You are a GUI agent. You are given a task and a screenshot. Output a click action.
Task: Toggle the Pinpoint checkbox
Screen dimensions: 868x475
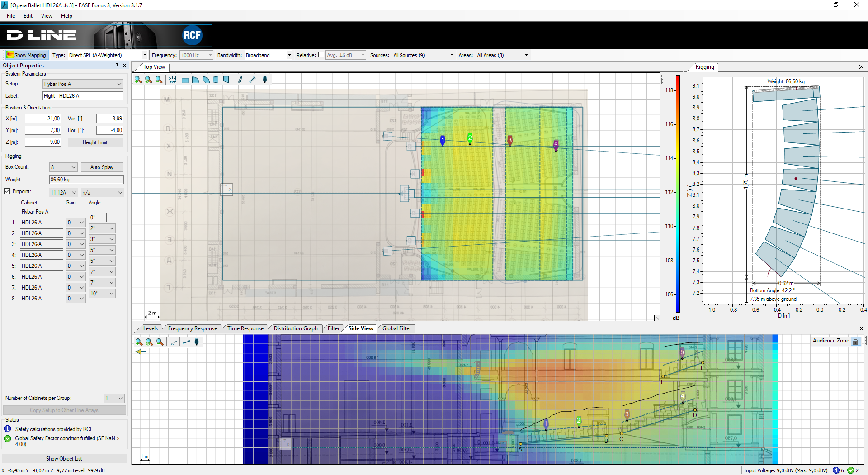coord(7,191)
